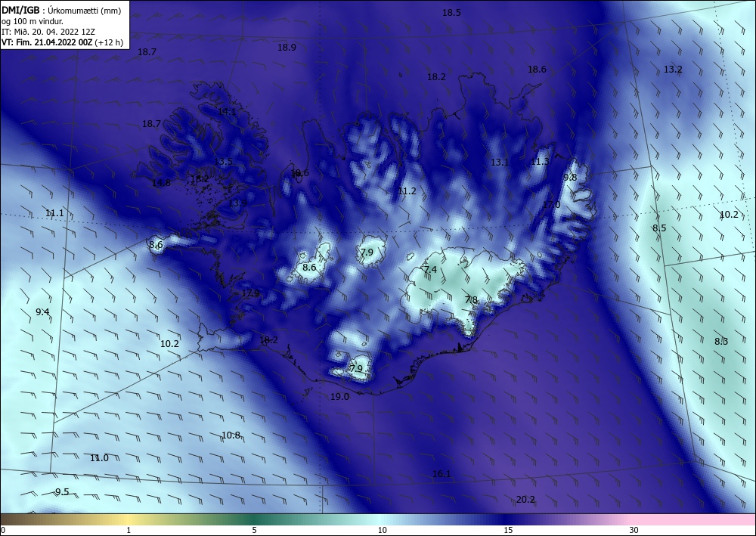The height and width of the screenshot is (536, 756).
Task: Click the map value "10.8"
Action: [231, 435]
